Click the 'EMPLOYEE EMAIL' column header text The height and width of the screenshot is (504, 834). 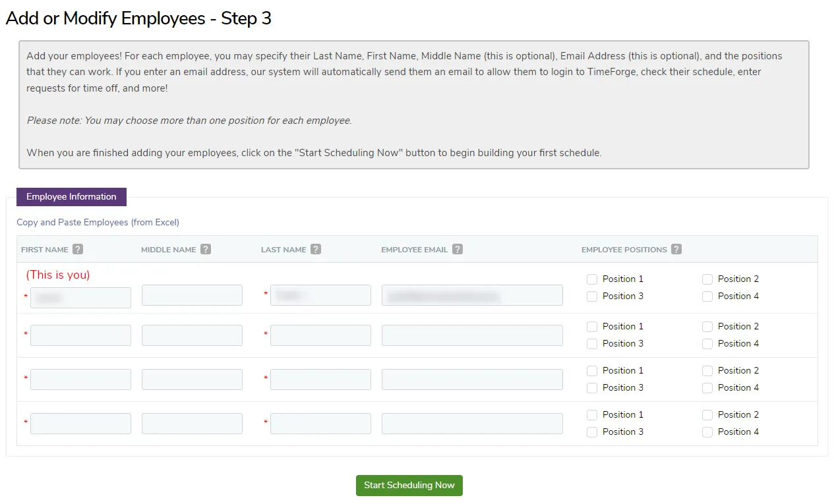[415, 250]
